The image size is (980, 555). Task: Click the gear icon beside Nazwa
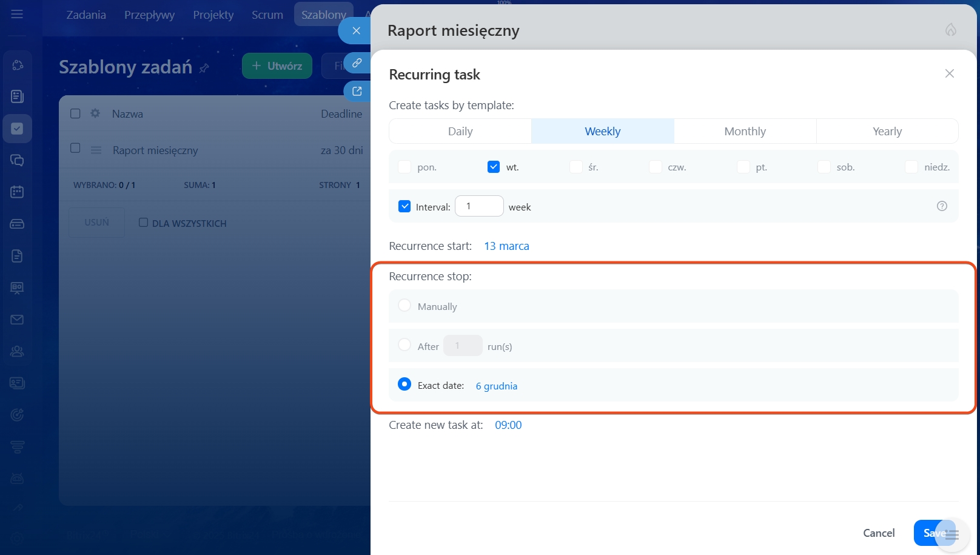[x=95, y=113]
